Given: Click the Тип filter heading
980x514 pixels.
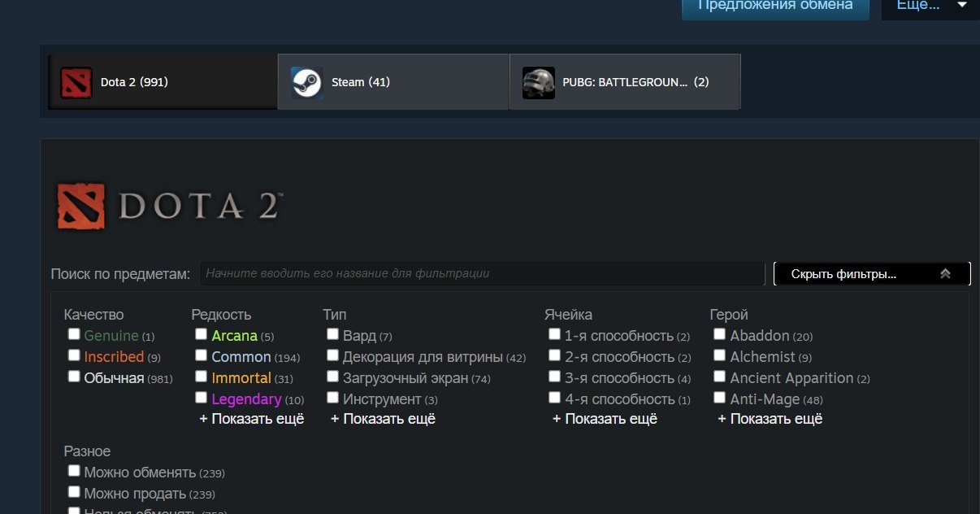Looking at the screenshot, I should (x=335, y=315).
